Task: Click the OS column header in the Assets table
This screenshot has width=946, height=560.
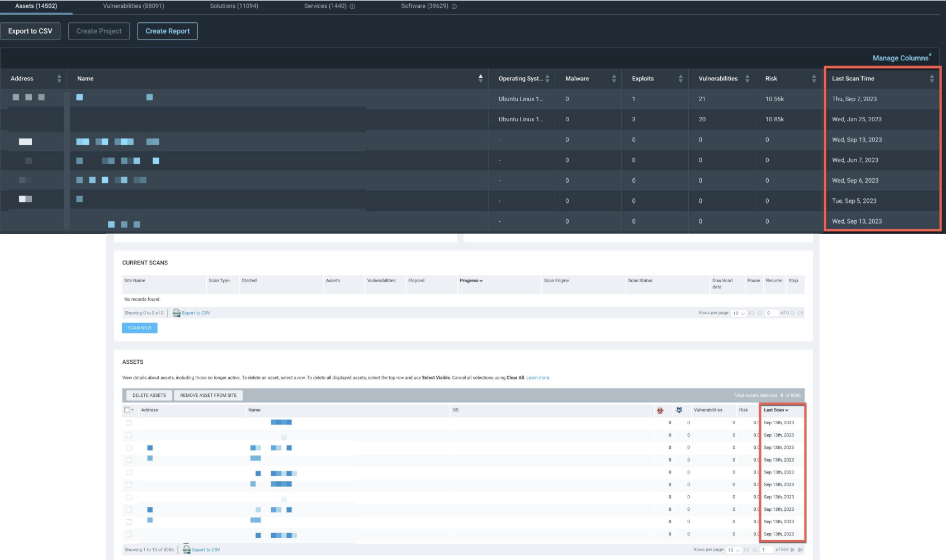Action: coord(456,410)
